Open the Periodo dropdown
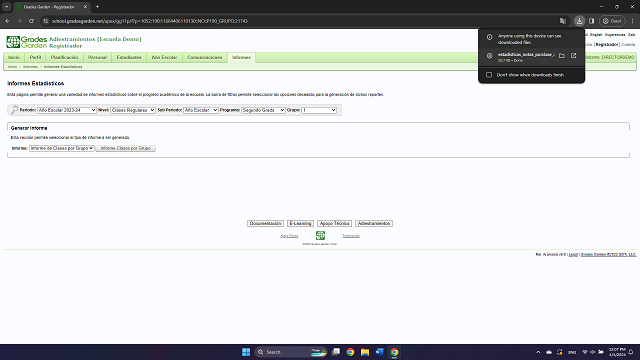This screenshot has width=640, height=360. coord(67,110)
